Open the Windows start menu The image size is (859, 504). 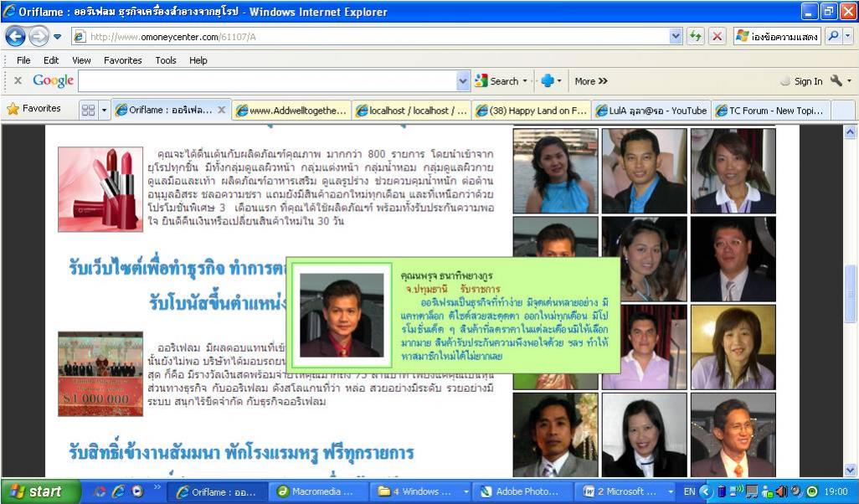(40, 491)
